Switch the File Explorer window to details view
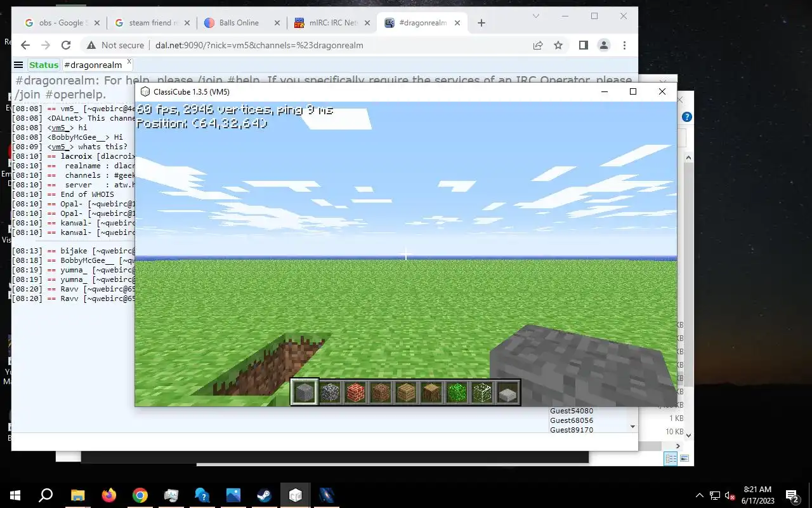Image resolution: width=812 pixels, height=508 pixels. [671, 458]
